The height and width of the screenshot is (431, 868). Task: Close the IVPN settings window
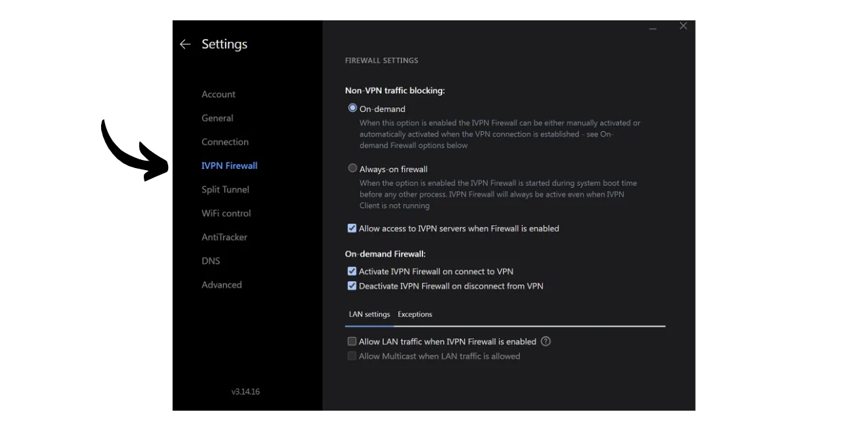click(x=683, y=26)
